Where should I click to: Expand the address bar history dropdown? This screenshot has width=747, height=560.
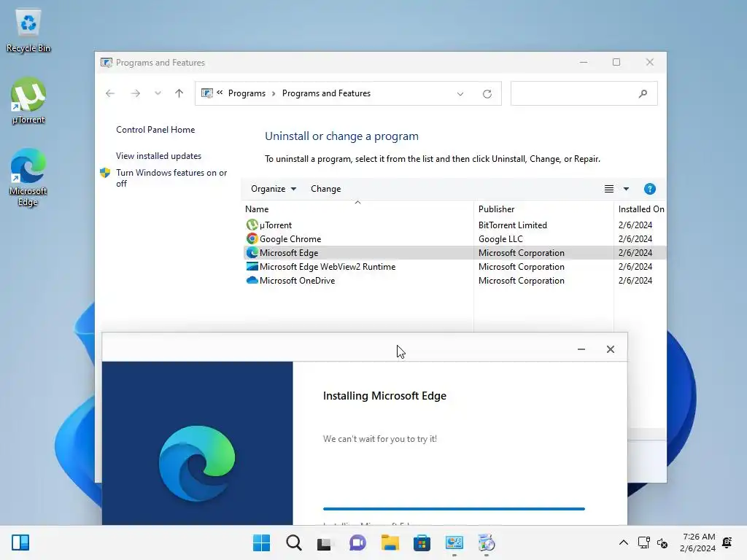coord(460,94)
